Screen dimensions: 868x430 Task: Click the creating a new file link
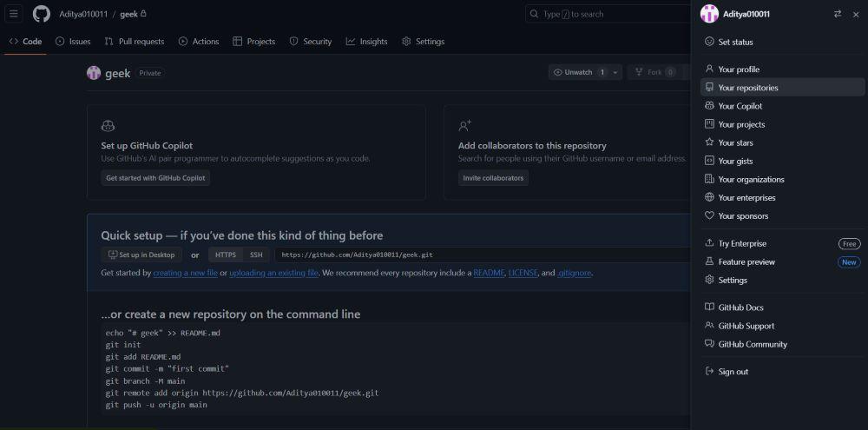point(186,273)
